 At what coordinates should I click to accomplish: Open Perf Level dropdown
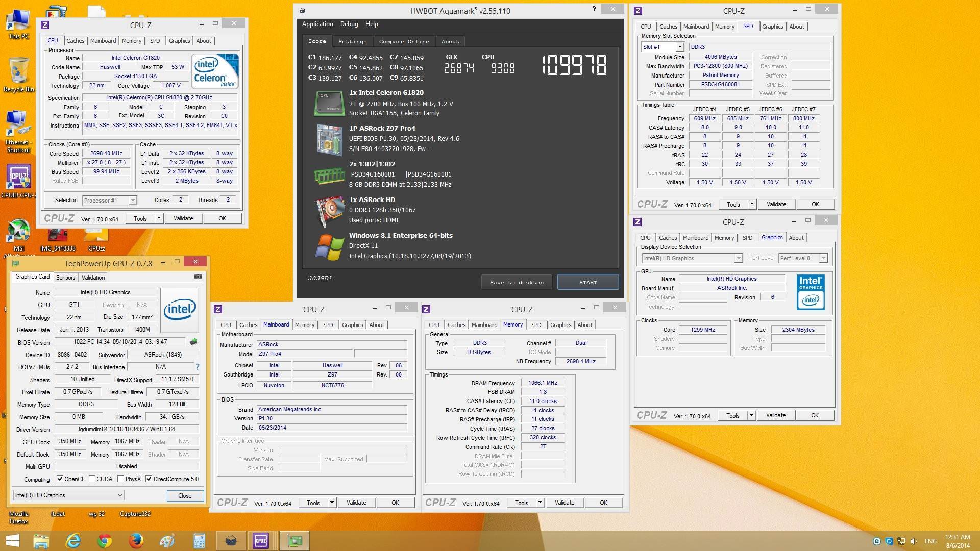(x=803, y=258)
